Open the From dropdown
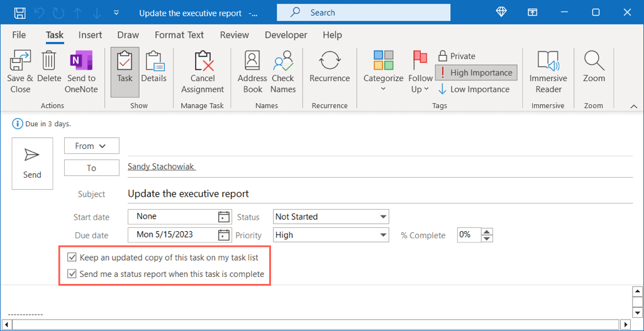This screenshot has width=644, height=331. pyautogui.click(x=91, y=146)
